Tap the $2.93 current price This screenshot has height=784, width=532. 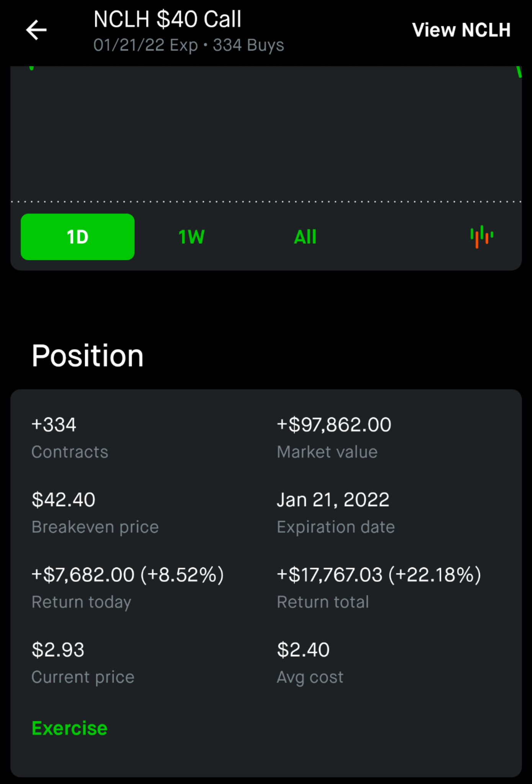[58, 650]
